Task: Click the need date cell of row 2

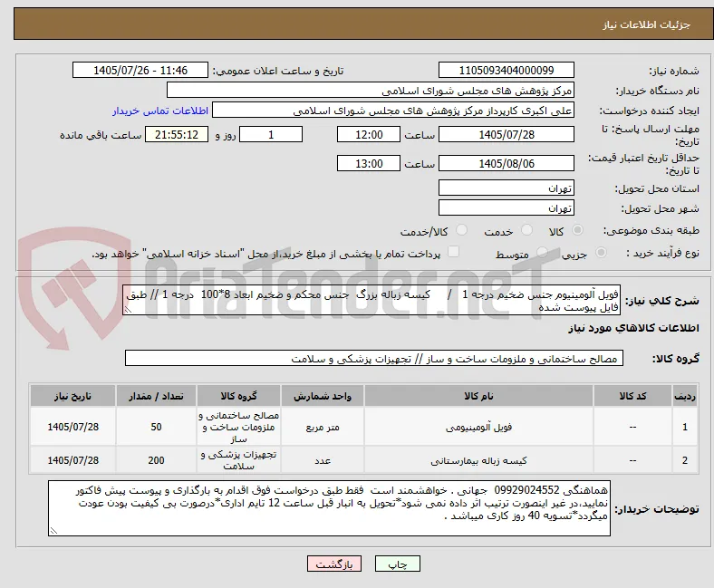Action: pyautogui.click(x=72, y=460)
